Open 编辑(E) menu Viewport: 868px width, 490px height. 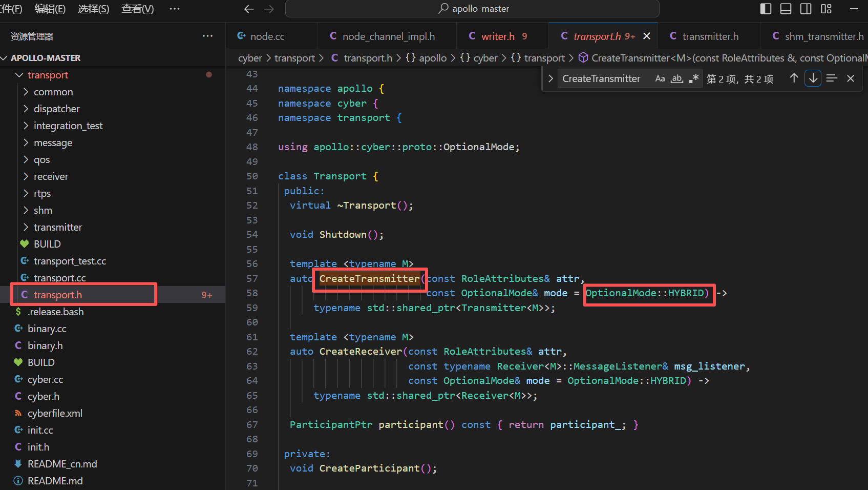(50, 9)
